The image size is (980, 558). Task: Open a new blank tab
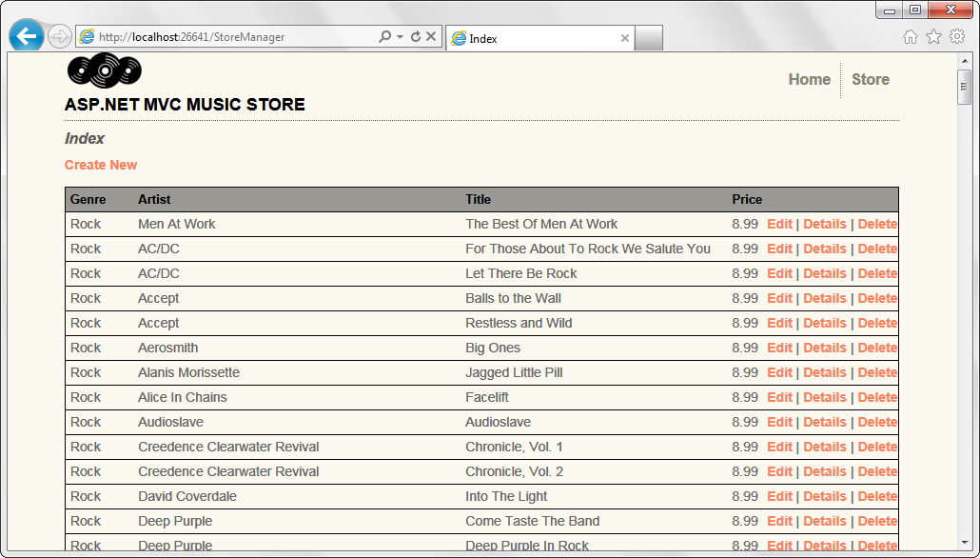tap(648, 38)
